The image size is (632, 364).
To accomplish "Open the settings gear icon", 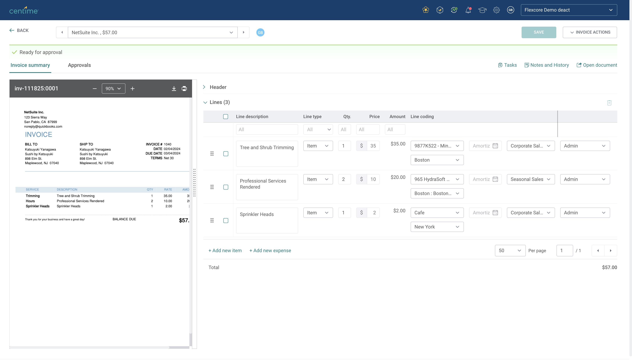I will click(x=496, y=10).
